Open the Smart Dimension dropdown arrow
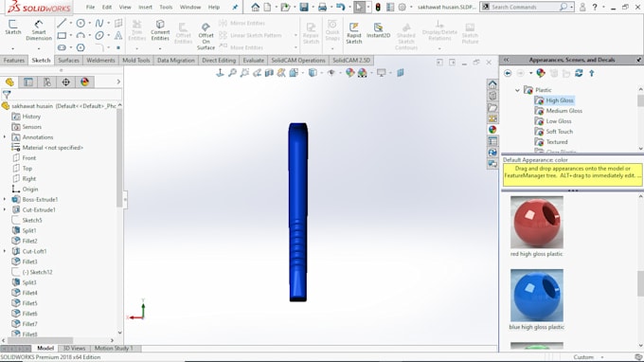644x362 pixels. pos(39,48)
